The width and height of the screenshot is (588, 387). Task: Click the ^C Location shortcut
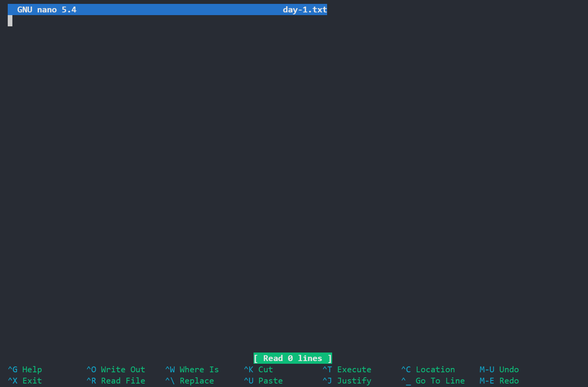[428, 370]
